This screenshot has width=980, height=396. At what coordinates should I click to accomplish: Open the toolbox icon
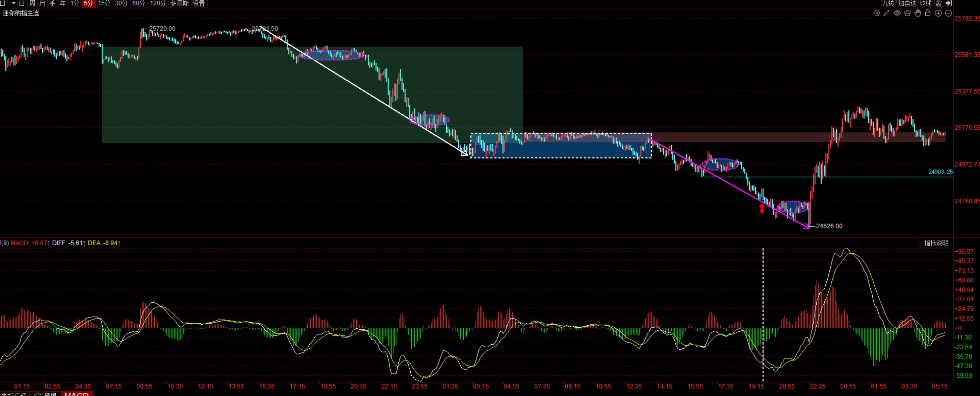pos(907,13)
